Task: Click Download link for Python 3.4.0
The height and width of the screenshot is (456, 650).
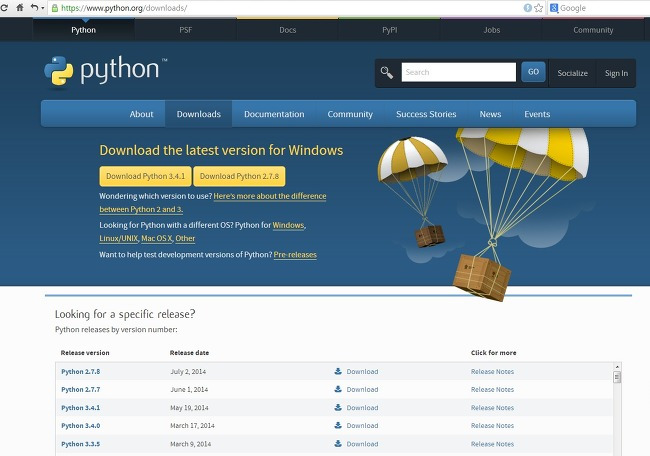Action: click(362, 425)
